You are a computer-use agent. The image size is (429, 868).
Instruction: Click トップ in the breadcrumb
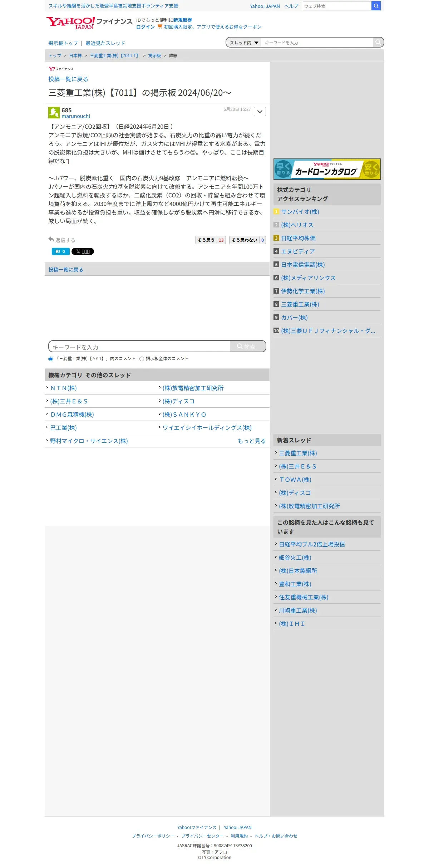(x=55, y=56)
